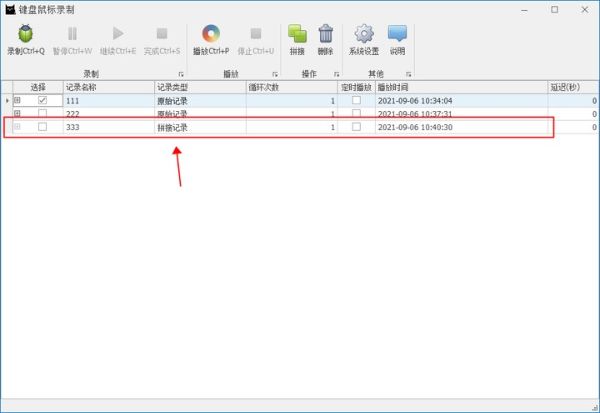Minimize the 键盘鼠标录制 window
The image size is (600, 413).
click(524, 10)
